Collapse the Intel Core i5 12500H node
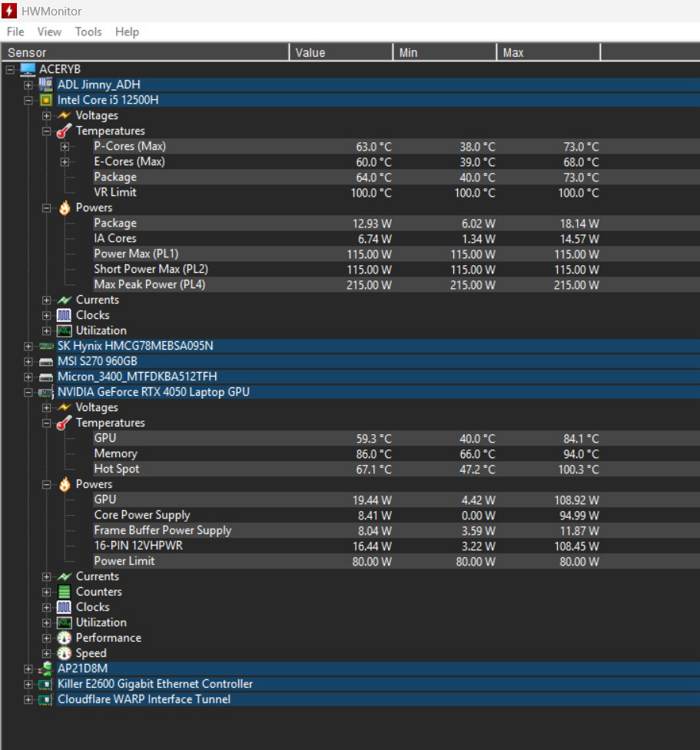Viewport: 700px width, 750px height. 28,101
